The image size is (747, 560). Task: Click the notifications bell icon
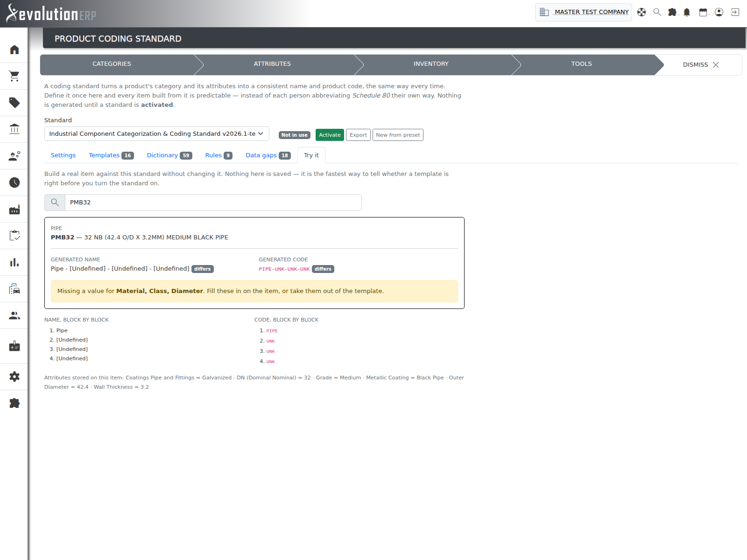(687, 12)
